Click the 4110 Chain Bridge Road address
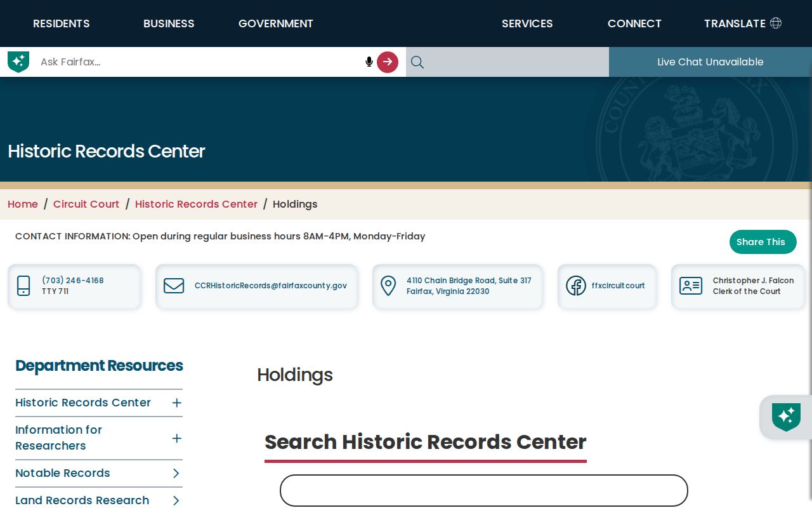 coord(469,286)
